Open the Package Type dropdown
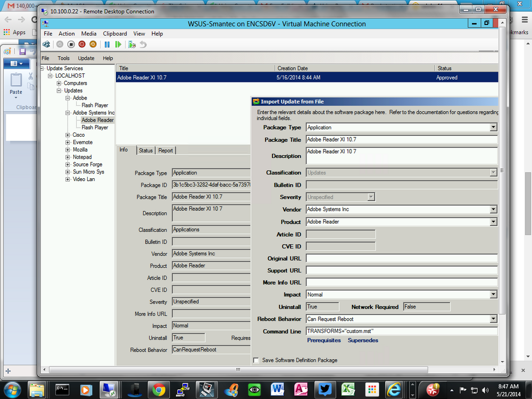The height and width of the screenshot is (399, 532). 494,127
